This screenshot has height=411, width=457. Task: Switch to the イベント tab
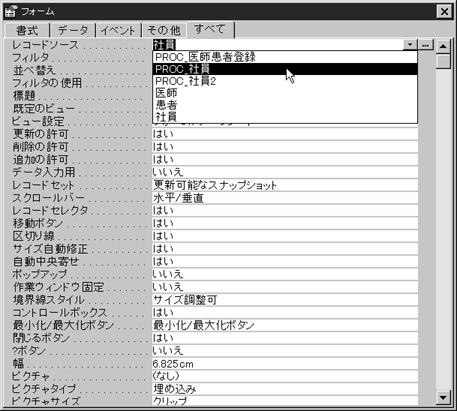point(118,31)
